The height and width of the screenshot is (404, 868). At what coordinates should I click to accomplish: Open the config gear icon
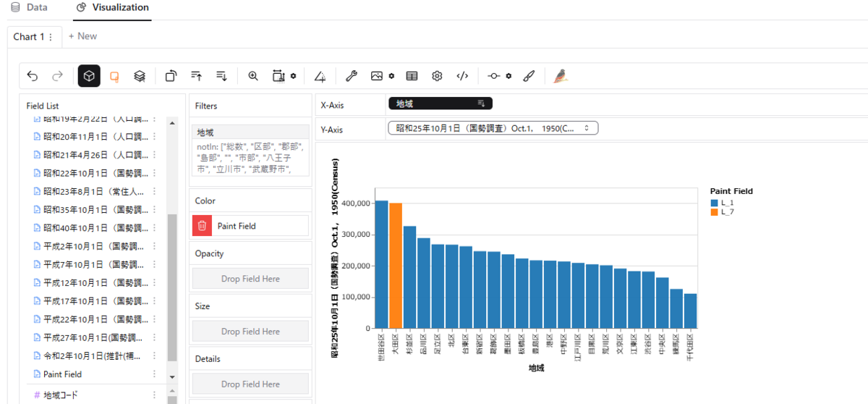[x=437, y=76]
